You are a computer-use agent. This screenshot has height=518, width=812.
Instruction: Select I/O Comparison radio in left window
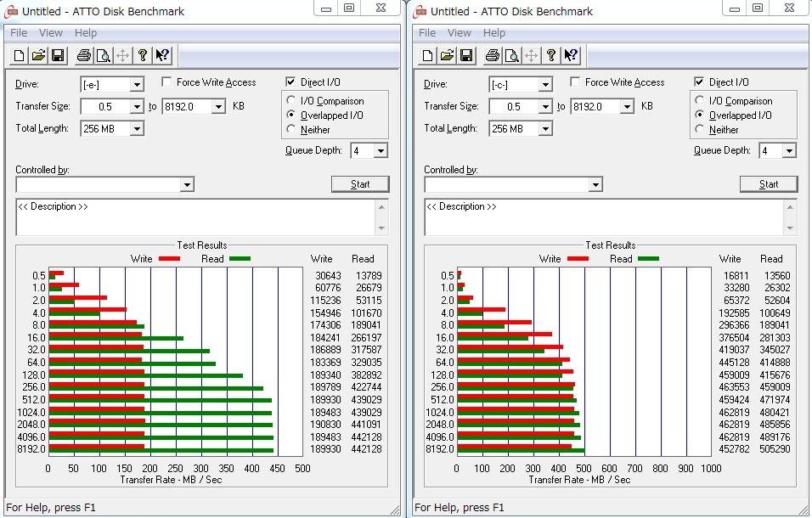point(292,101)
